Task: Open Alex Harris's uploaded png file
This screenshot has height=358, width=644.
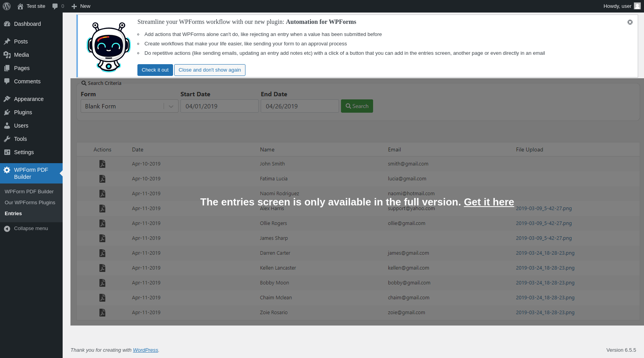Action: (x=544, y=209)
